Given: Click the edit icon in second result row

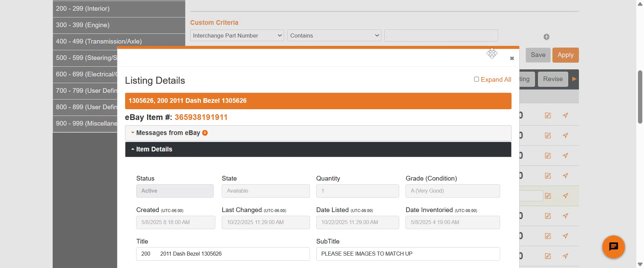Looking at the screenshot, I should 548,136.
